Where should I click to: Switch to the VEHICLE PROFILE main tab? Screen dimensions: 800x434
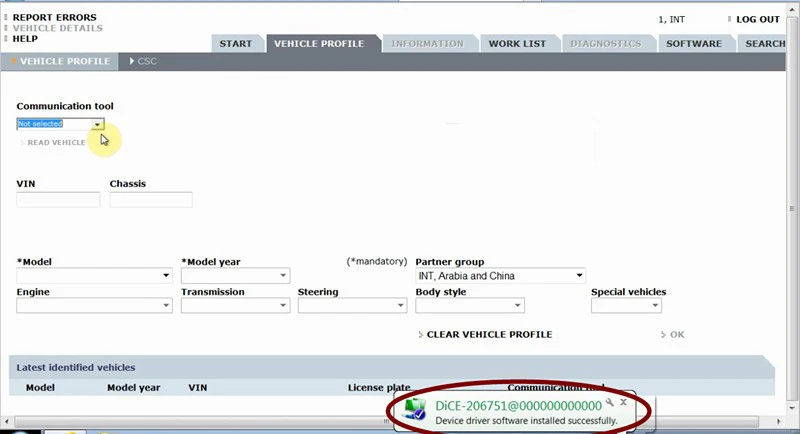pos(319,44)
